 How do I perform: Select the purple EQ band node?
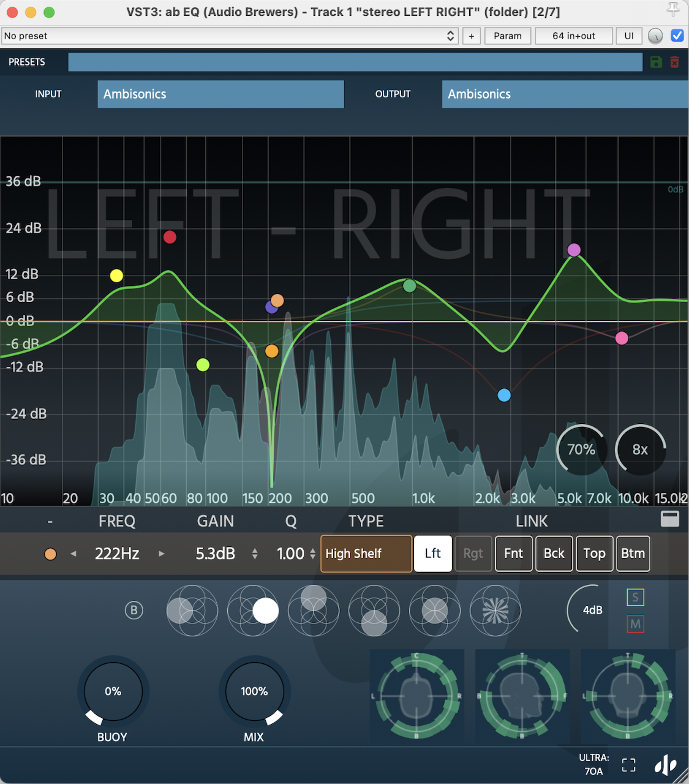tap(271, 307)
